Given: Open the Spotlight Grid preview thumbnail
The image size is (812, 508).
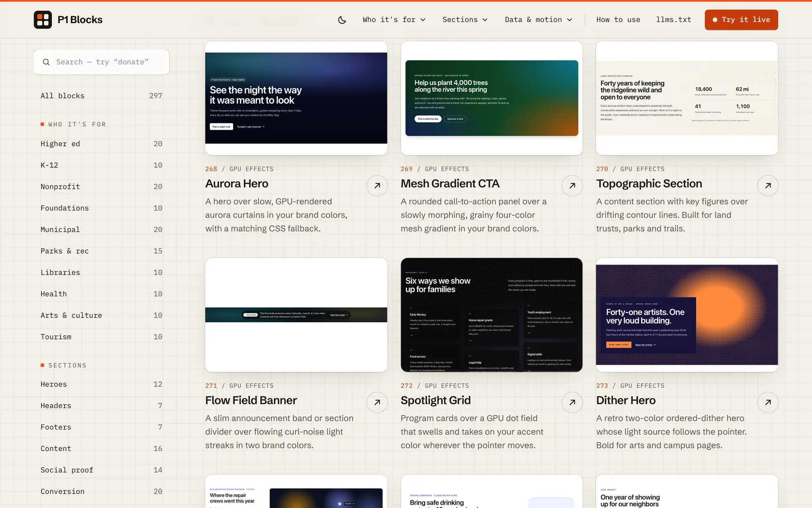Looking at the screenshot, I should 492,315.
